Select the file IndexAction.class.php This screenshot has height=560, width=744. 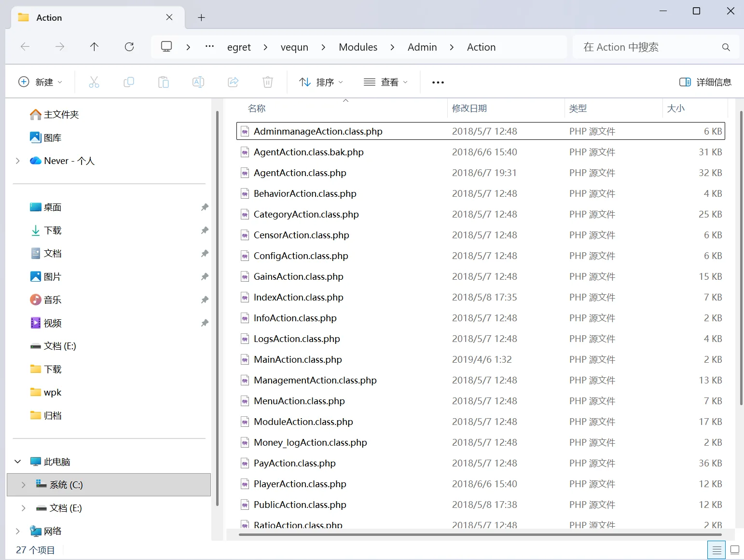coord(481,297)
